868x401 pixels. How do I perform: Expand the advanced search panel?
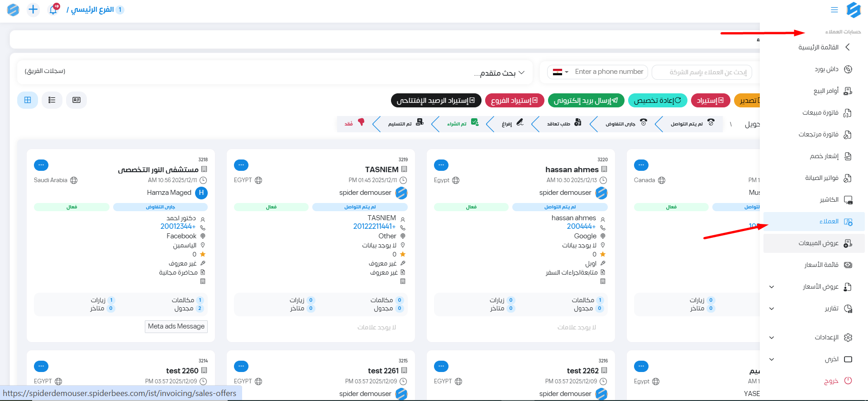click(x=500, y=73)
